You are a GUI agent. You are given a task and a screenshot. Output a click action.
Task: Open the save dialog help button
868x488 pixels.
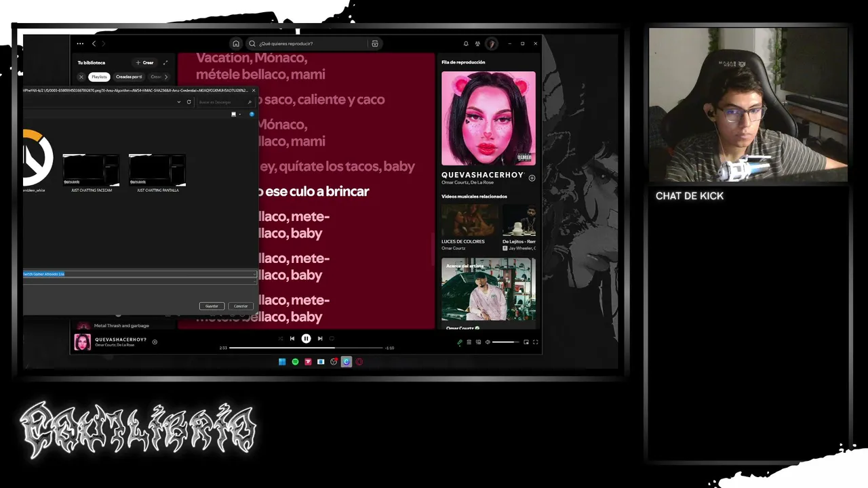(x=252, y=114)
